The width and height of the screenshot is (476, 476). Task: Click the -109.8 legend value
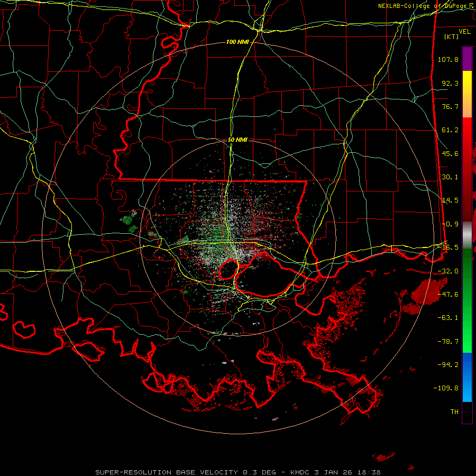tap(446, 388)
